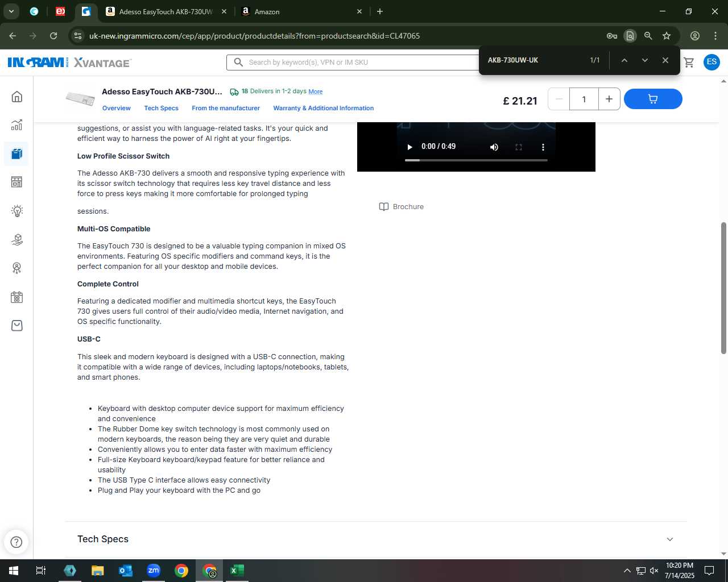Open the Brochure link
The image size is (728, 582).
402,207
